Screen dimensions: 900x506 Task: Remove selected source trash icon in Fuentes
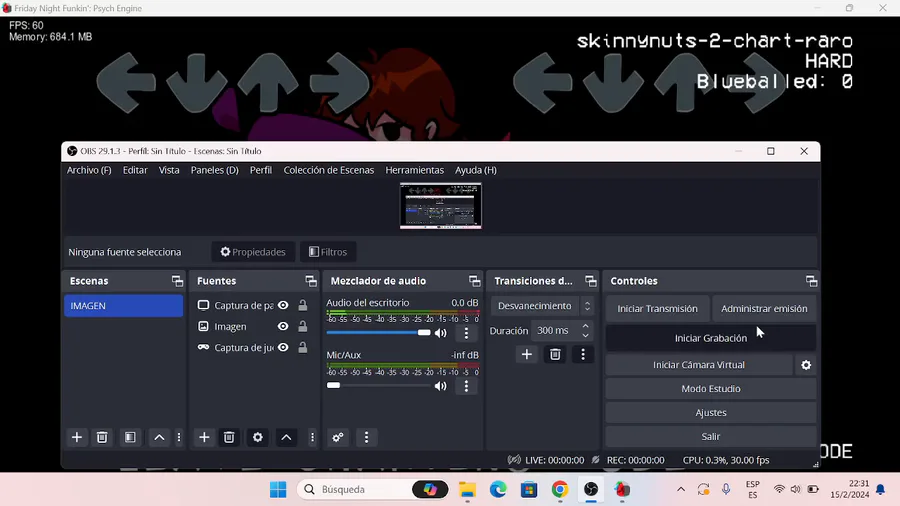229,437
